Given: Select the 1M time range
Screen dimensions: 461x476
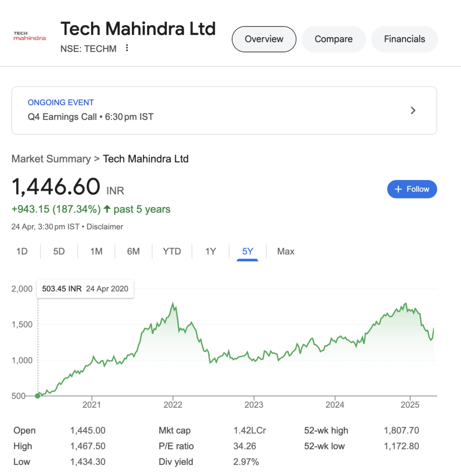Looking at the screenshot, I should point(96,251).
